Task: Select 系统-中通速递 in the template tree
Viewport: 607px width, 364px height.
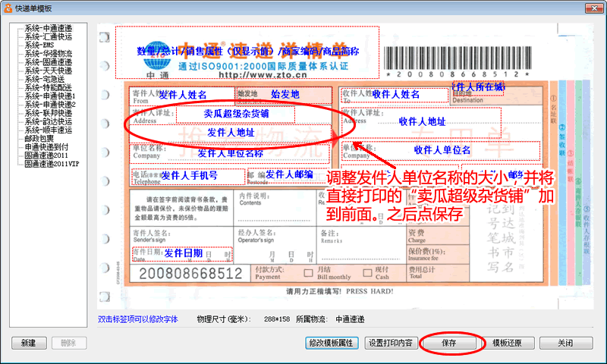Action: (48, 28)
